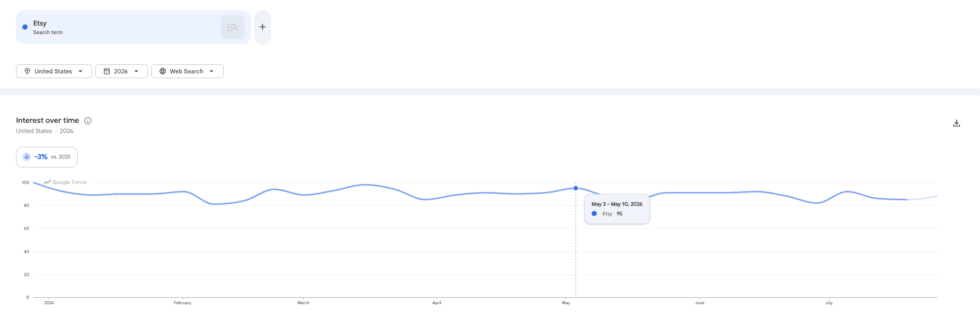The image size is (980, 326).
Task: Click the May 3 - May 10, 2026 tooltip
Action: coord(617,209)
